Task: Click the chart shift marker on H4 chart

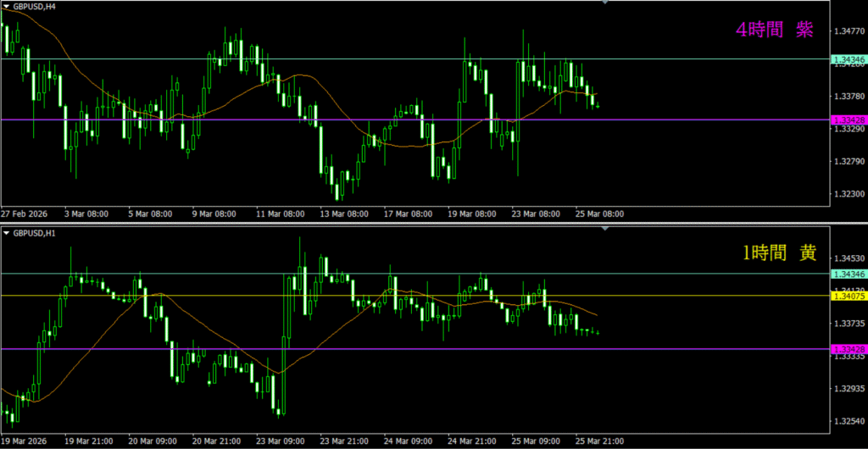Action: point(604,3)
